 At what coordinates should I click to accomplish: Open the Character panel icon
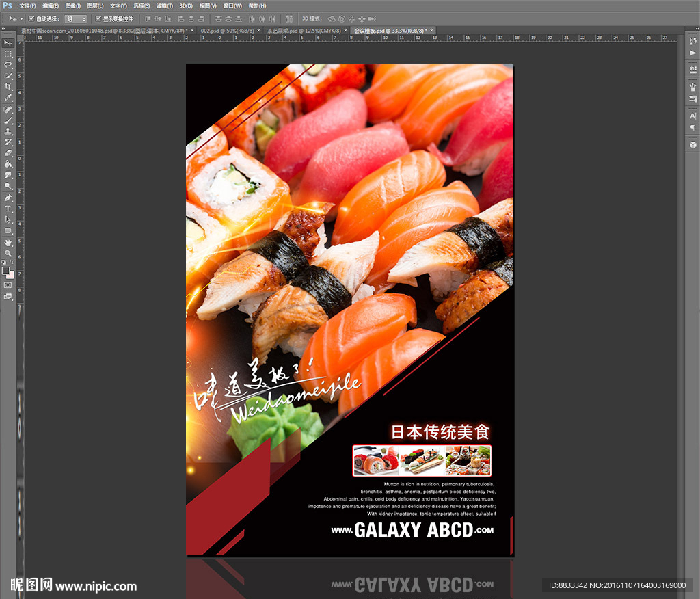[692, 116]
